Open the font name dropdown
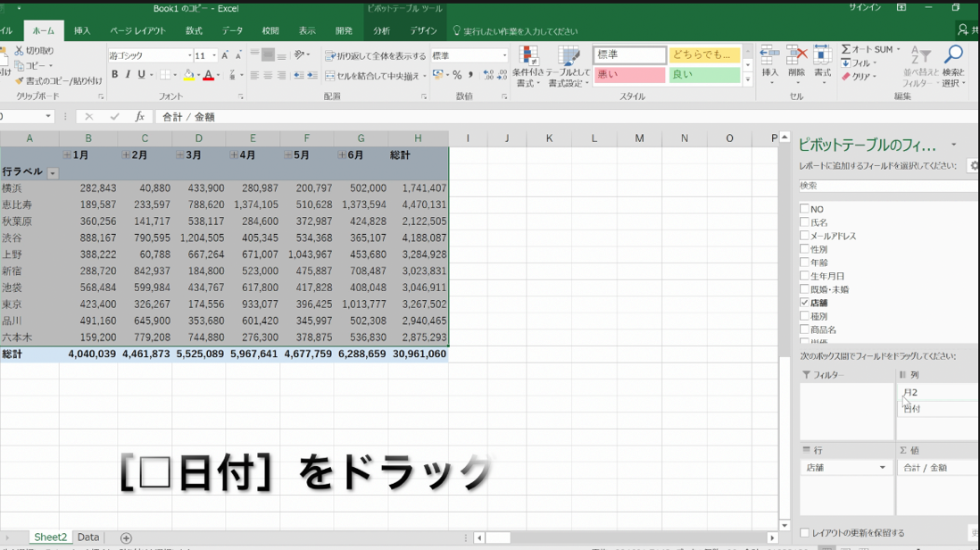The width and height of the screenshot is (980, 550). pos(189,55)
